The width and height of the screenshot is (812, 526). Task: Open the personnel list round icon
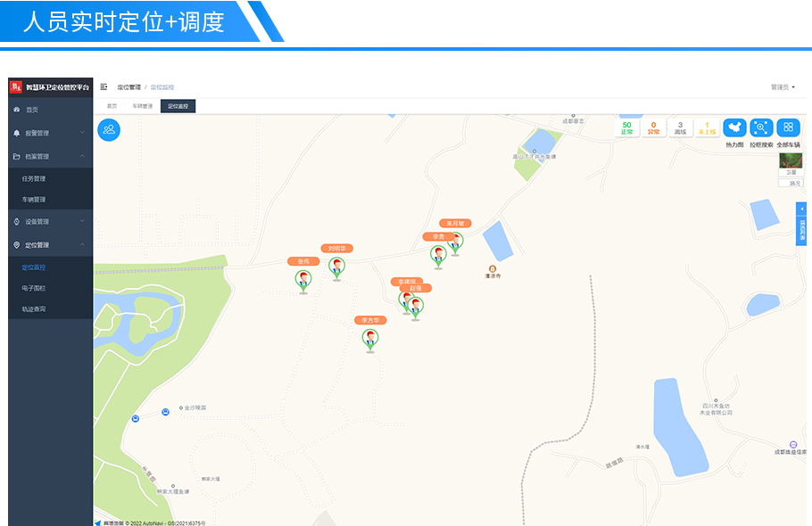(109, 130)
